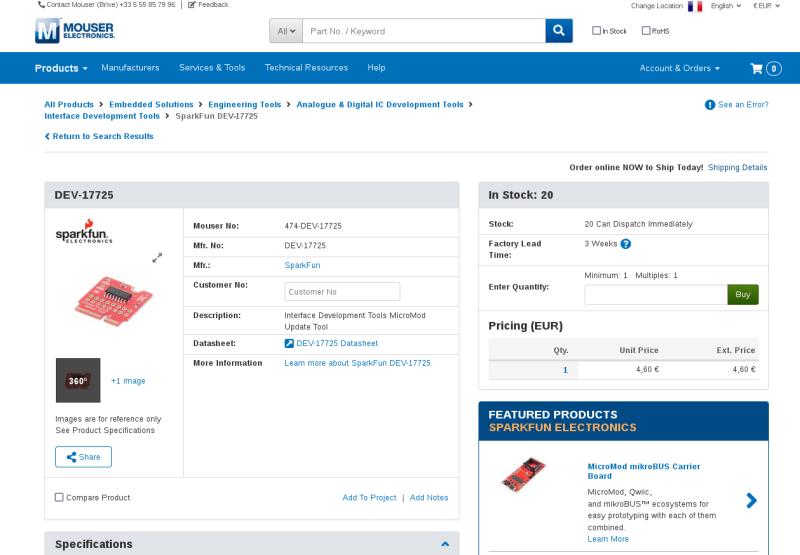
Task: Click the Contact Mouser phone number link
Action: [x=107, y=5]
